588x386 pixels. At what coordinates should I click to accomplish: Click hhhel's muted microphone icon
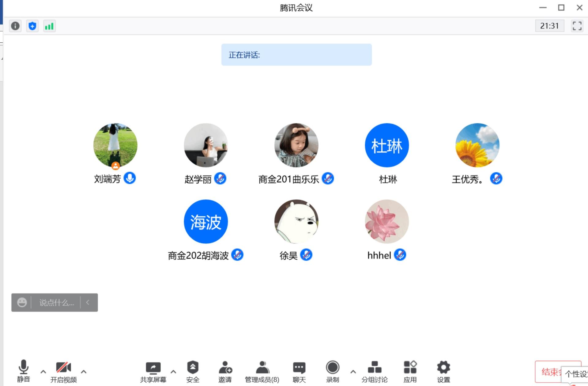400,255
